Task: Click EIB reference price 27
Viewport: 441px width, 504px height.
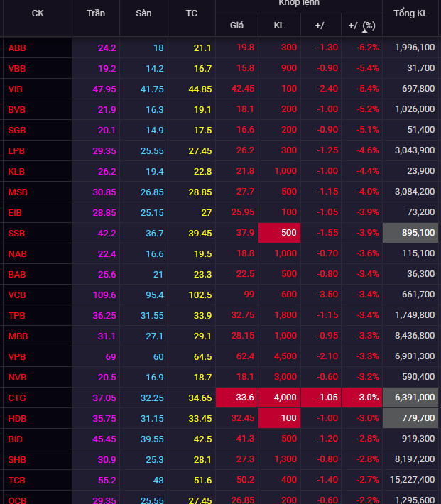Action: point(207,213)
